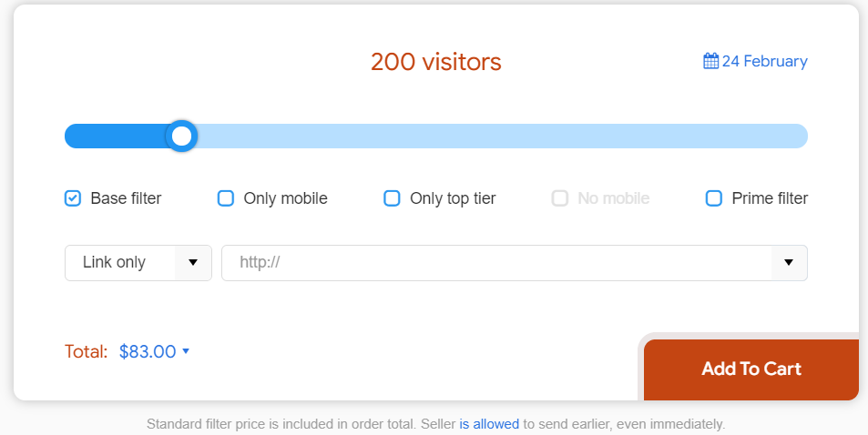Expand the $83.00 total price breakdown
This screenshot has width=868, height=435.
(155, 351)
